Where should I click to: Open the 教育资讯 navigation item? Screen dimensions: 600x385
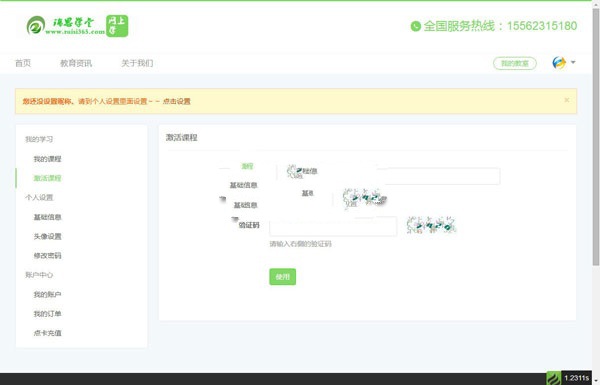point(76,63)
